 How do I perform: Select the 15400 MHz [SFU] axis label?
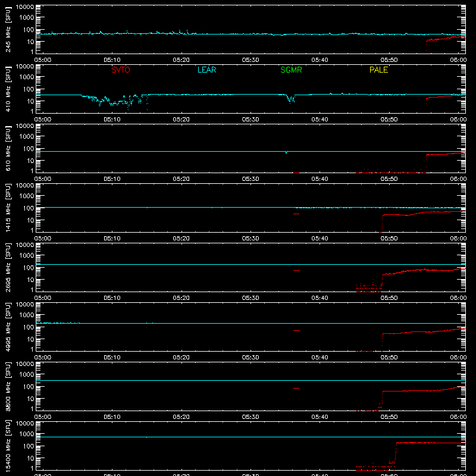(8, 446)
